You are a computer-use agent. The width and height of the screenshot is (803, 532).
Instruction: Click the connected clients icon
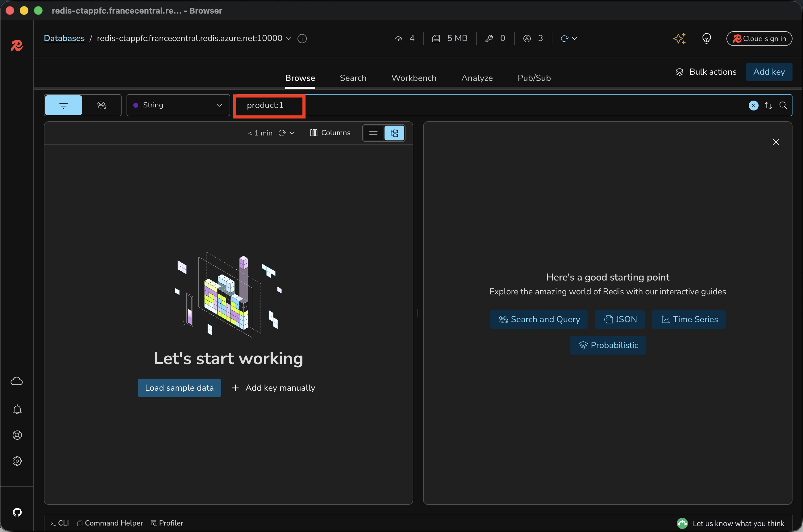pos(527,39)
